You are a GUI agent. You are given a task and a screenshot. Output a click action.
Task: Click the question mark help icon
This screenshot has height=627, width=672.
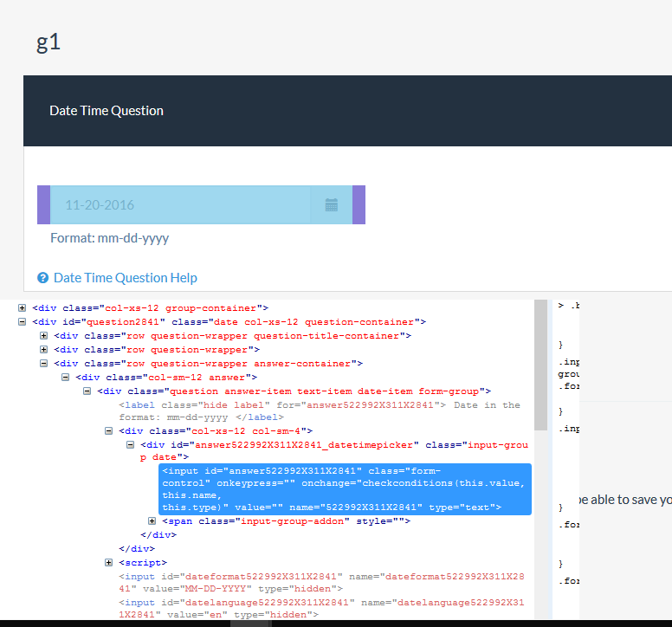(x=43, y=278)
